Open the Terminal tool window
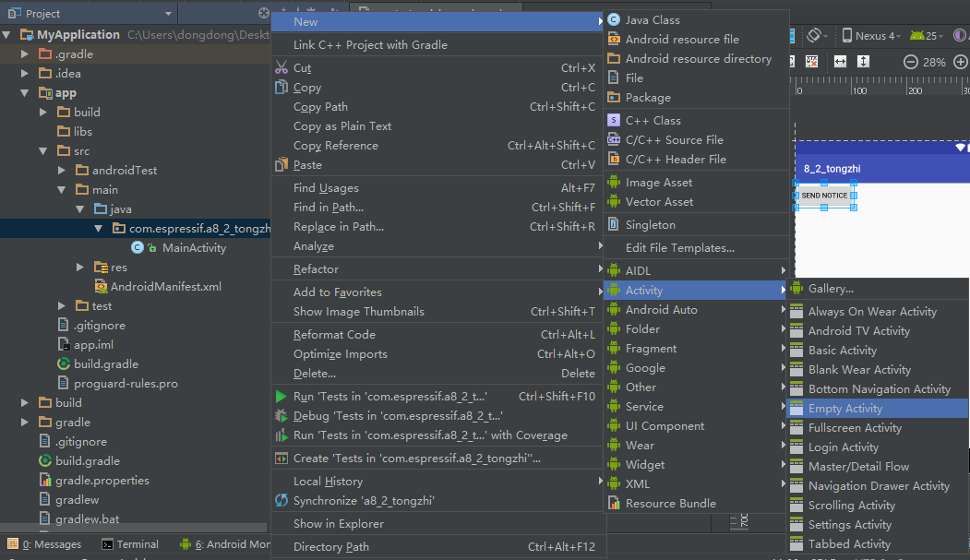 (130, 544)
